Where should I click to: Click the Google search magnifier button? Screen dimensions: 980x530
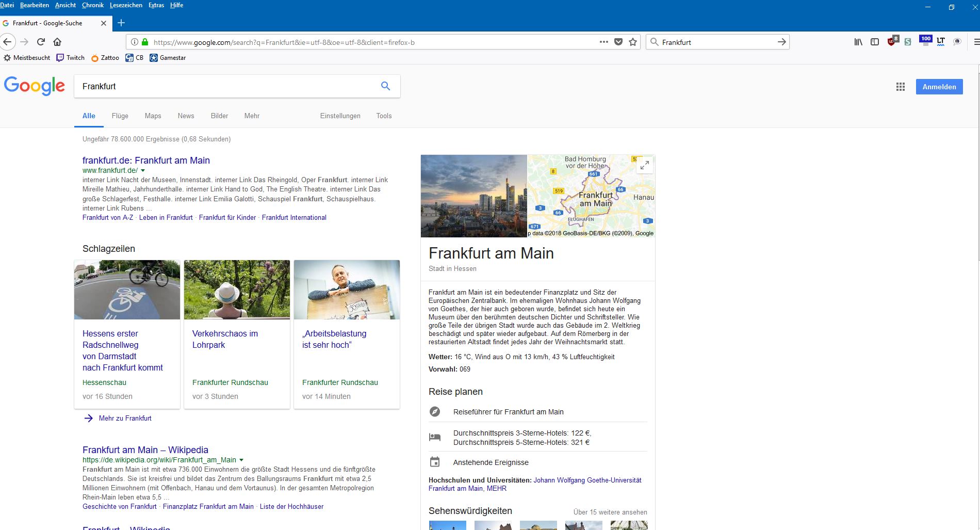tap(385, 86)
